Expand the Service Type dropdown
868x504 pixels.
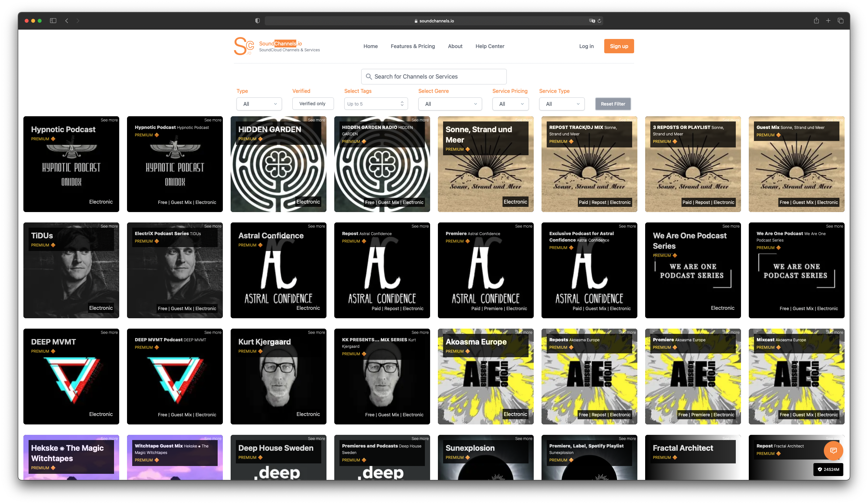[561, 104]
